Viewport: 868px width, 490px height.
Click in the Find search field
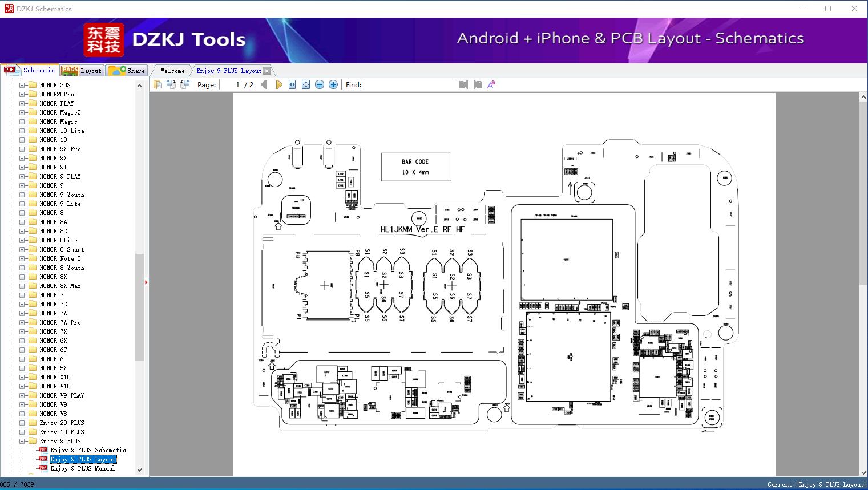(x=410, y=84)
